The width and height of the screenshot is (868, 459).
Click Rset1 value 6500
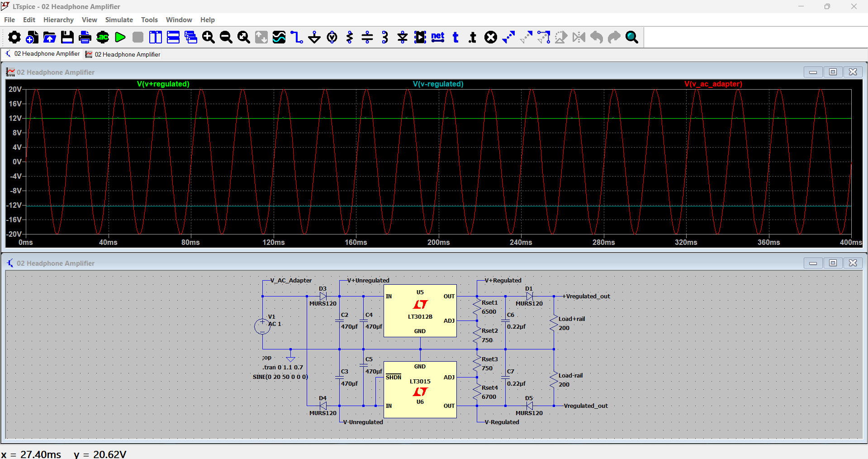[x=489, y=312]
